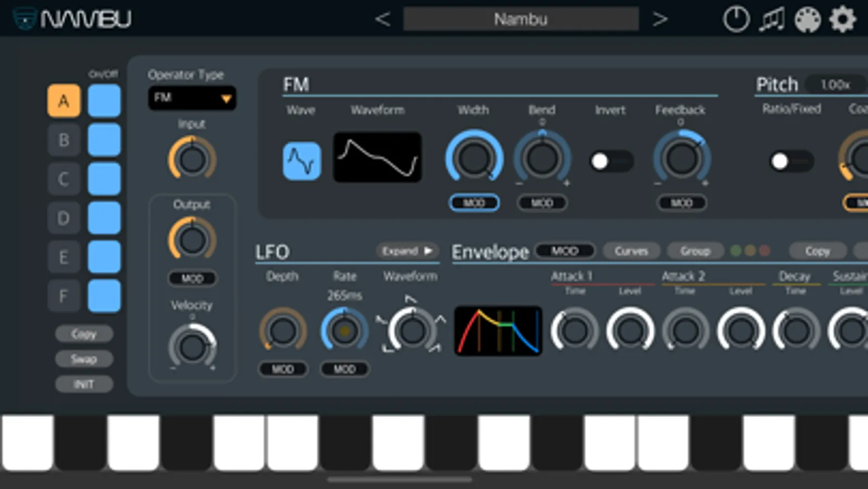Click the Attack 1 Time knob
Screen dimensions: 868x489
tap(574, 330)
